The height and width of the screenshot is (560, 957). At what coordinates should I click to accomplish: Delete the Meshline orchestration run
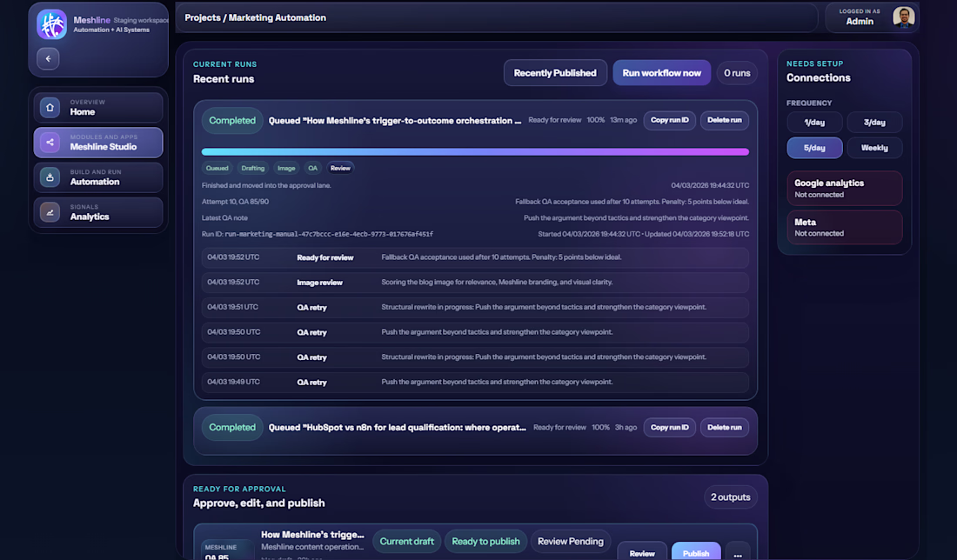click(724, 120)
